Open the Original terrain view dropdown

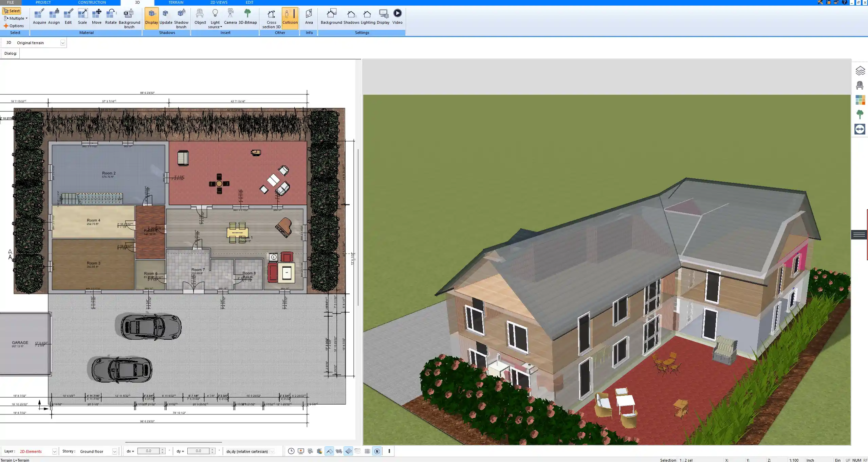tap(63, 42)
